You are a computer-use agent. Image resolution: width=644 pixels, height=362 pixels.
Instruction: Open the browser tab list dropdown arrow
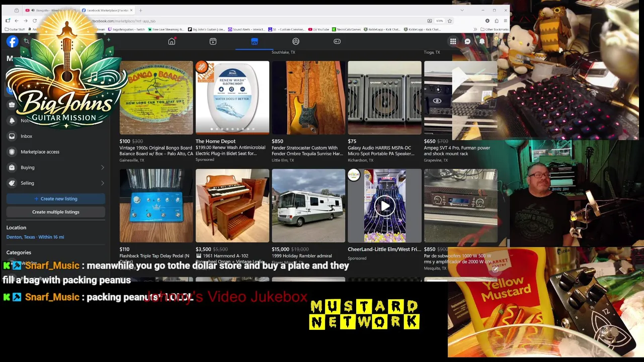coord(462,10)
